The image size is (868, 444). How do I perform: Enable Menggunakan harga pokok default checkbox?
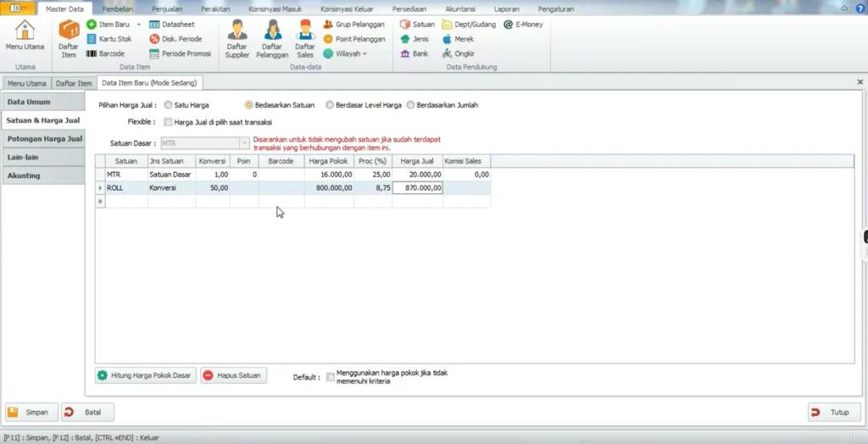coord(331,377)
